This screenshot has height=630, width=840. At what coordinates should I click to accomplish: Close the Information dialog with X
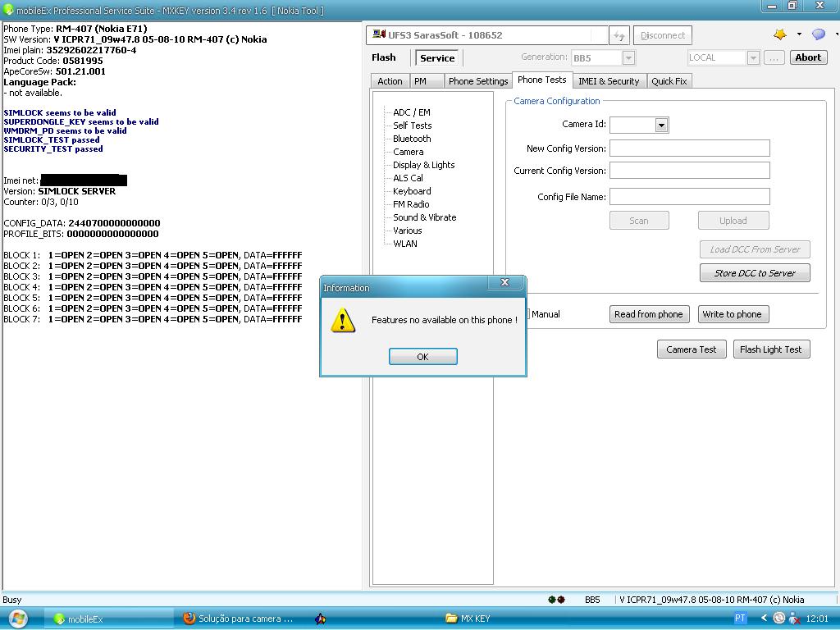tap(504, 282)
